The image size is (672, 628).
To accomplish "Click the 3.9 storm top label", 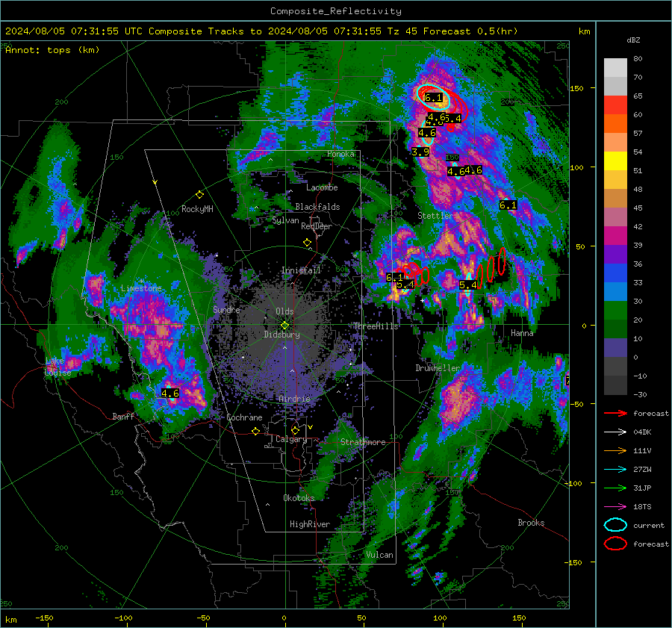I will pyautogui.click(x=420, y=152).
